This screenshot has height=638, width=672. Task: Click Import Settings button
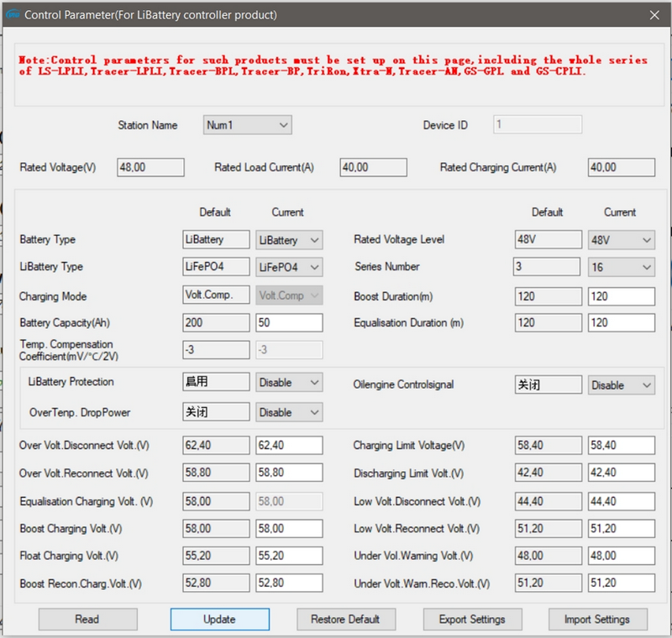point(596,620)
